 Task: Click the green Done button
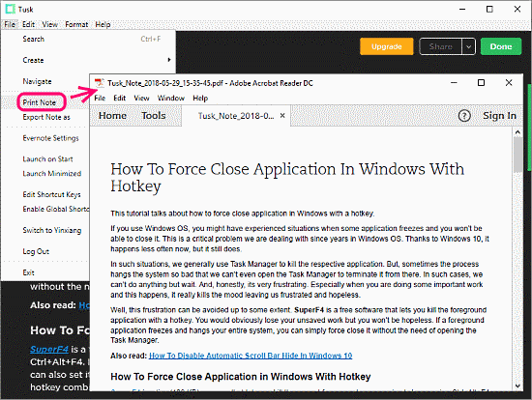[x=501, y=46]
